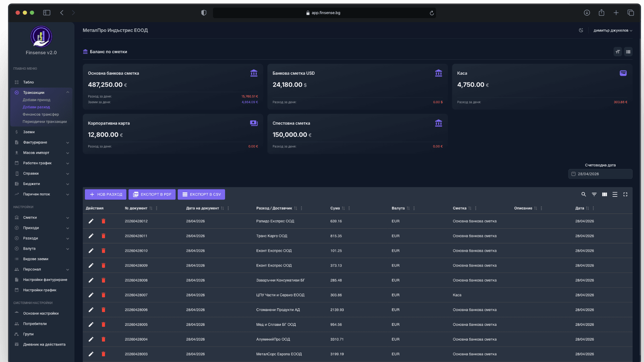Screen dimensions: 644x362
Task: Click card icon on Корпоративна карта
Action: [254, 123]
